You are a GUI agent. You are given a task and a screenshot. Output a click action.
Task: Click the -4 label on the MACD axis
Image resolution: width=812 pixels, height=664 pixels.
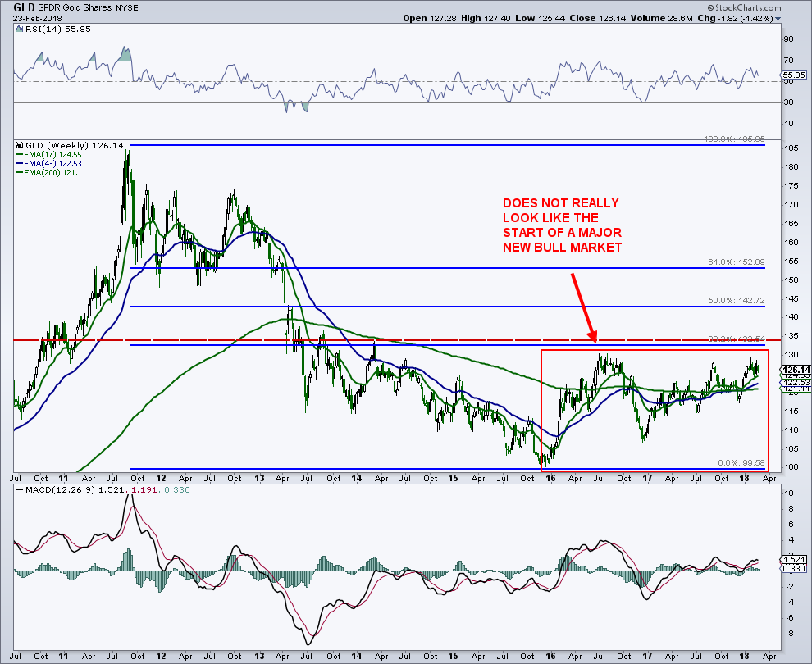pyautogui.click(x=788, y=603)
